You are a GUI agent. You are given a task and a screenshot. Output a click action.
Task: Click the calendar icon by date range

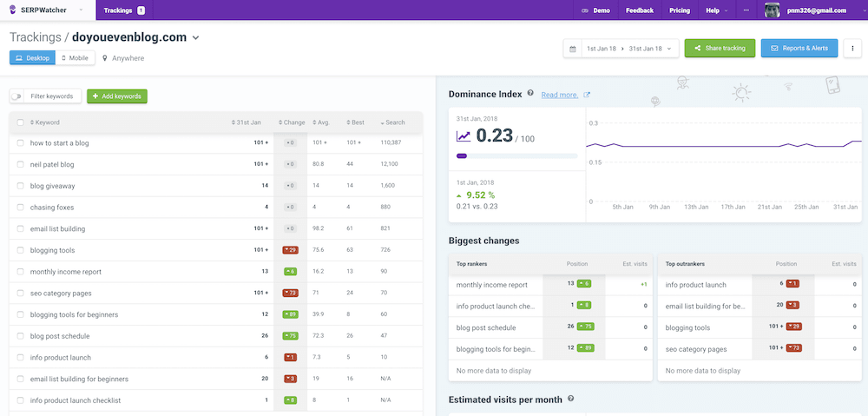click(x=572, y=48)
